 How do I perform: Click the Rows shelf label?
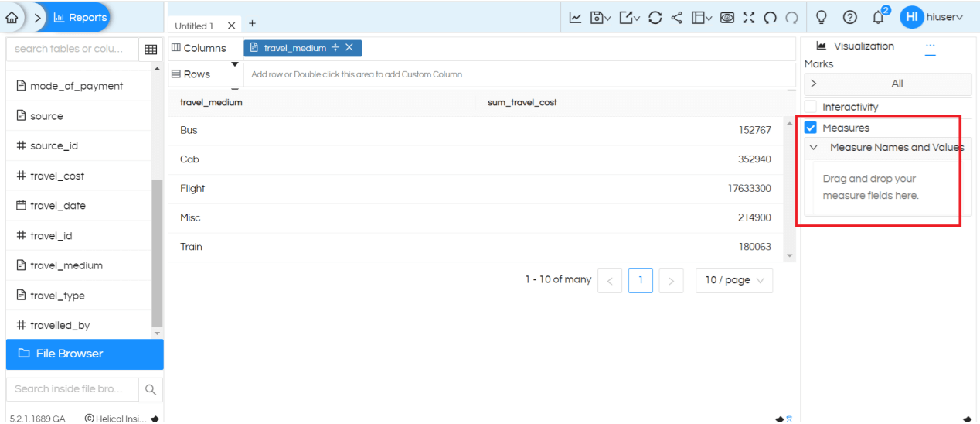point(191,74)
